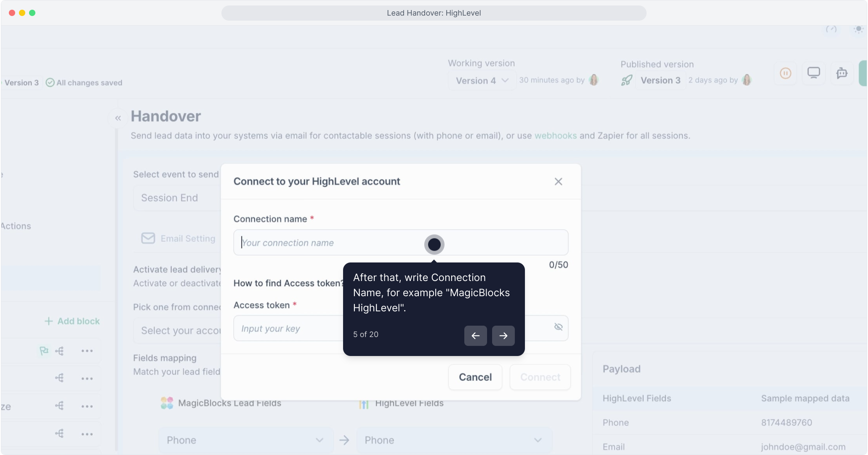The width and height of the screenshot is (868, 455).
Task: Open the Version 4 working version dropdown
Action: coord(482,80)
